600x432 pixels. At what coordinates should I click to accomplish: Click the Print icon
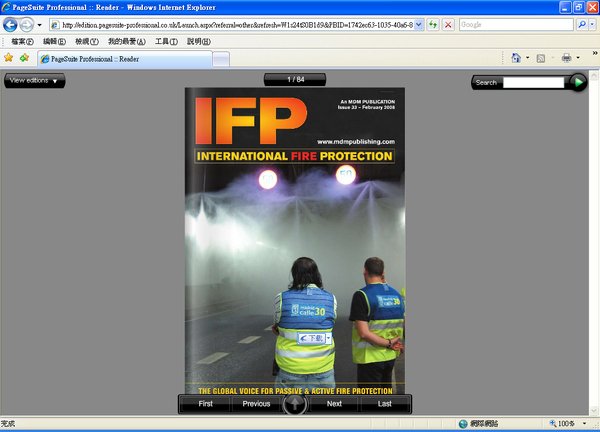566,58
